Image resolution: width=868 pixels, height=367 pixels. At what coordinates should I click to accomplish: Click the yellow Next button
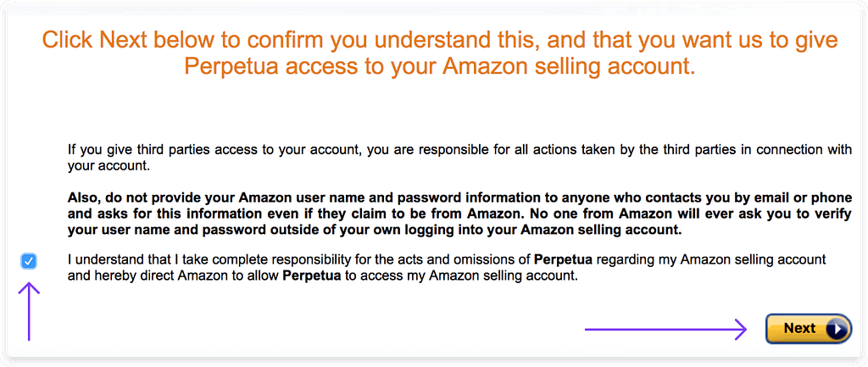808,329
